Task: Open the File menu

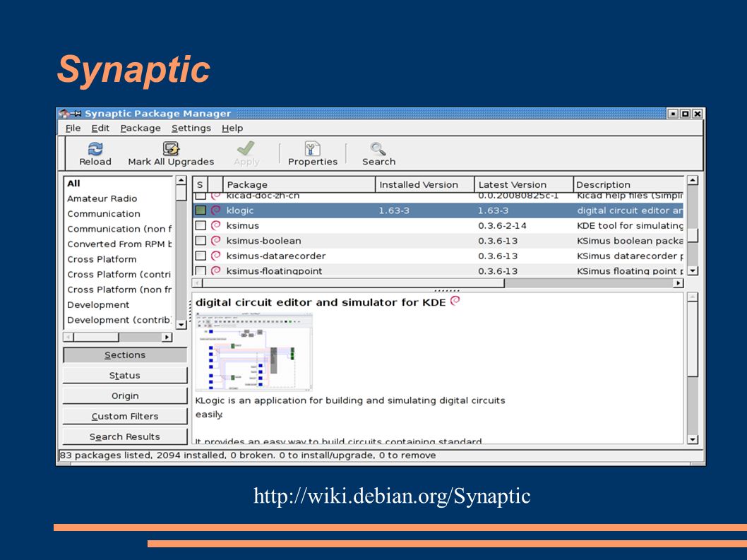Action: pyautogui.click(x=73, y=129)
